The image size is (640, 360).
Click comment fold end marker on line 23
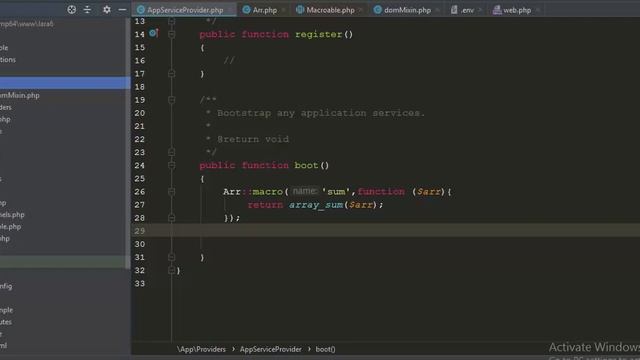(171, 152)
